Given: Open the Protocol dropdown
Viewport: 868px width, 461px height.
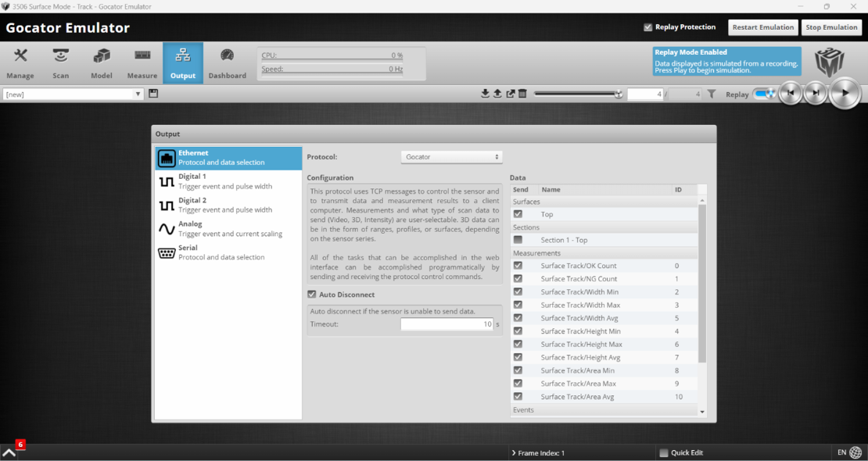Looking at the screenshot, I should tap(452, 157).
